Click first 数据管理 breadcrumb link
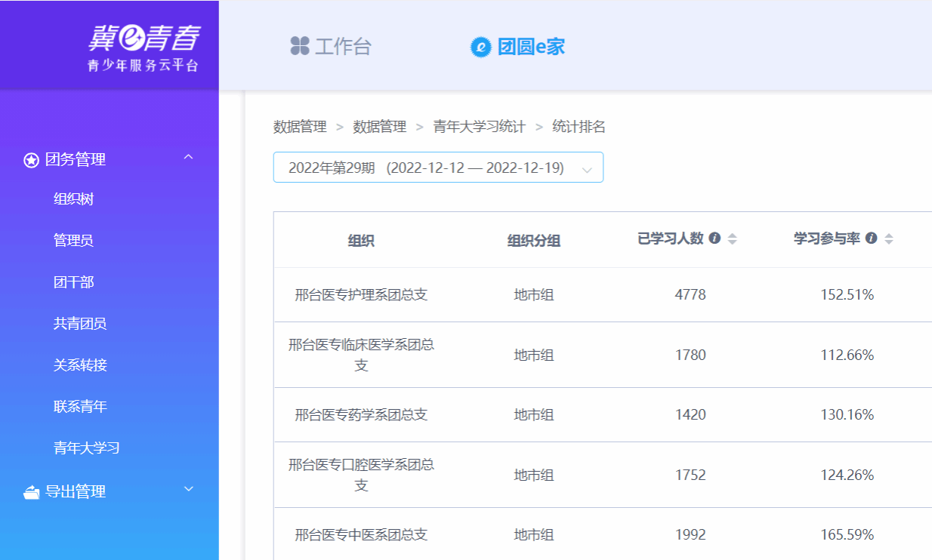The width and height of the screenshot is (932, 560). click(x=300, y=127)
